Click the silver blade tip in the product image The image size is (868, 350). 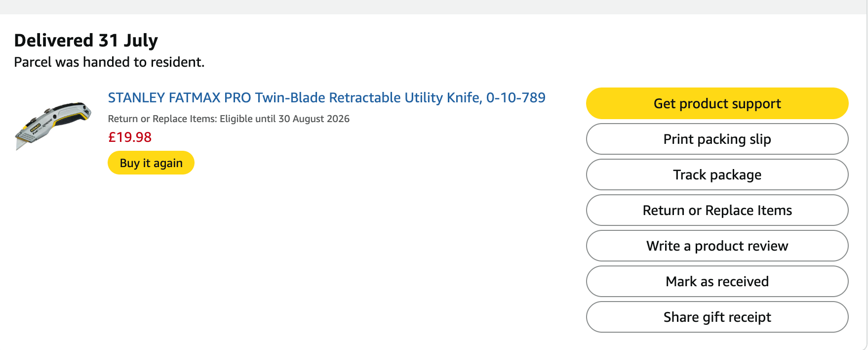(20, 144)
